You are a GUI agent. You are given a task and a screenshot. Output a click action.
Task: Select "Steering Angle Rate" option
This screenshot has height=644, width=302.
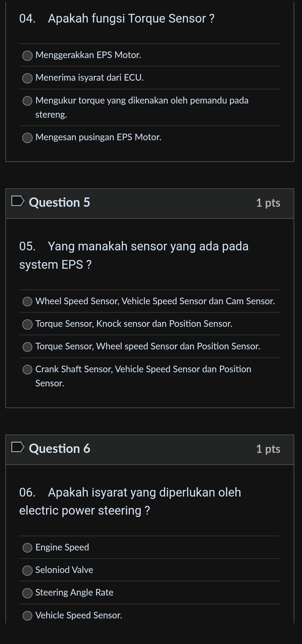[27, 593]
